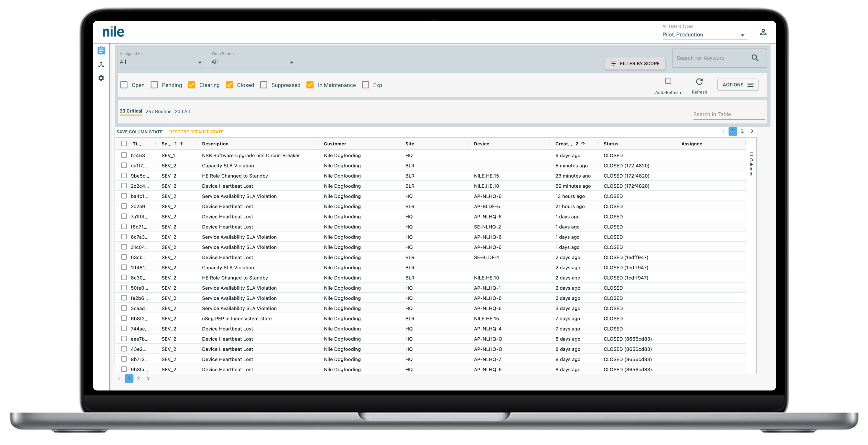Click the Customer column header

(x=335, y=144)
